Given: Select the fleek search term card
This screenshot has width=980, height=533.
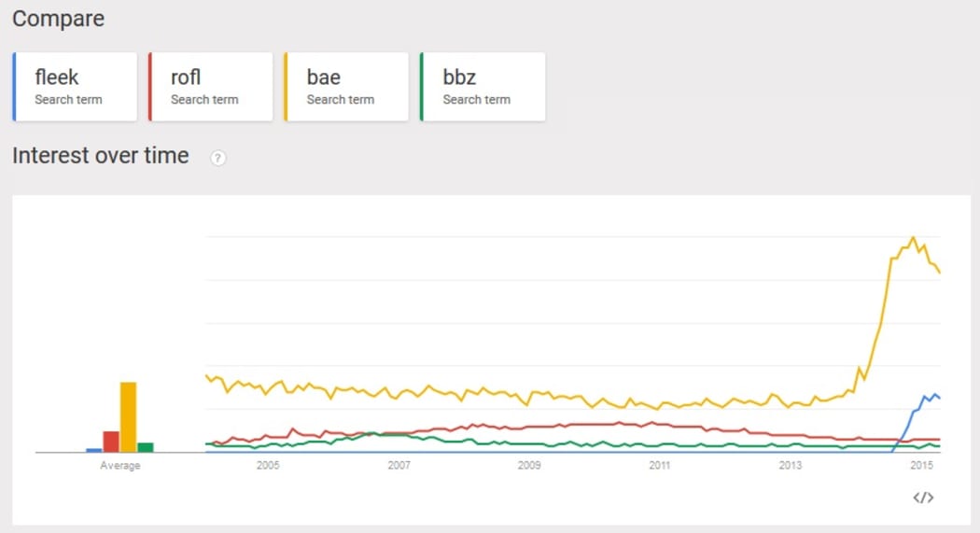Looking at the screenshot, I should 75,87.
